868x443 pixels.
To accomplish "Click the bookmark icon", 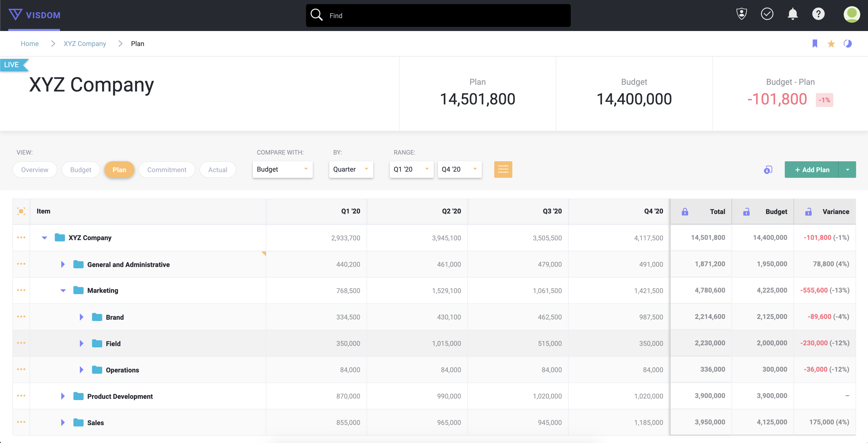I will click(815, 43).
